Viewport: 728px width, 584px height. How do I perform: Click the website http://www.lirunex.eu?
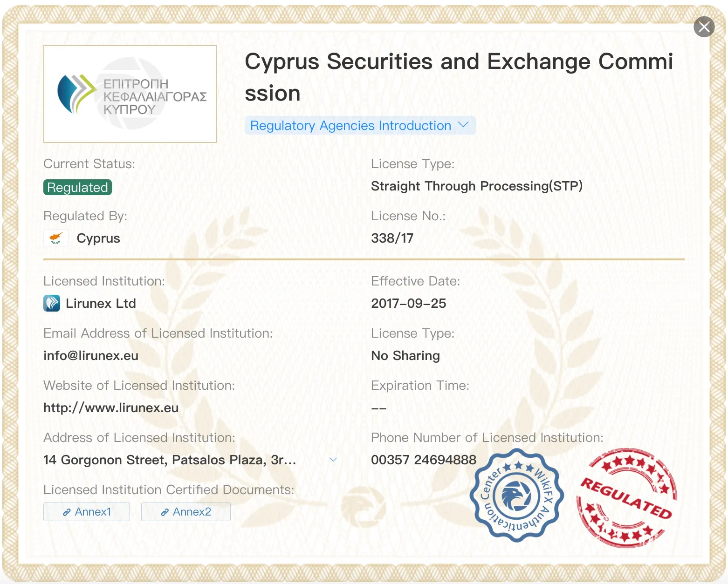tap(111, 408)
